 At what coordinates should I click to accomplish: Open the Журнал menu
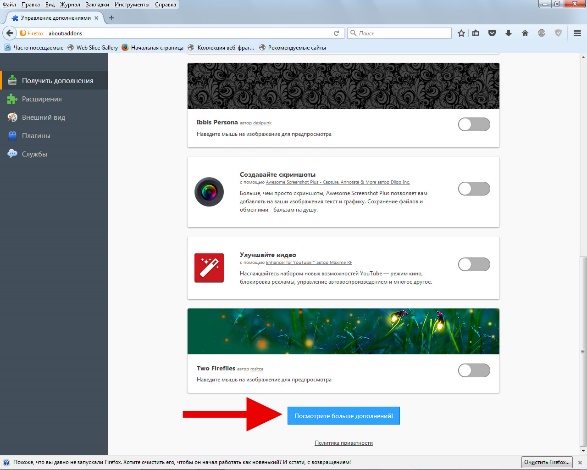(70, 4)
